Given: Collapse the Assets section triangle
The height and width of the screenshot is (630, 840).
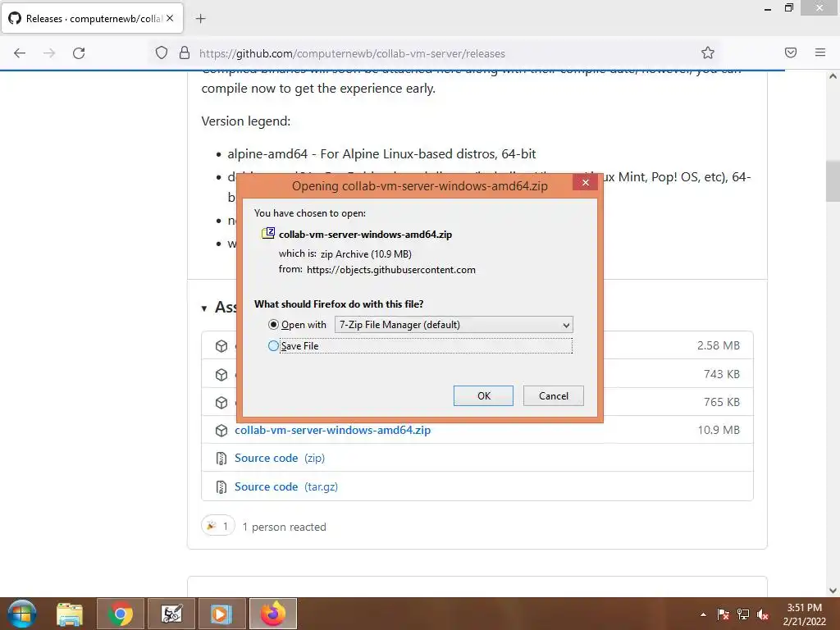Looking at the screenshot, I should pyautogui.click(x=204, y=308).
